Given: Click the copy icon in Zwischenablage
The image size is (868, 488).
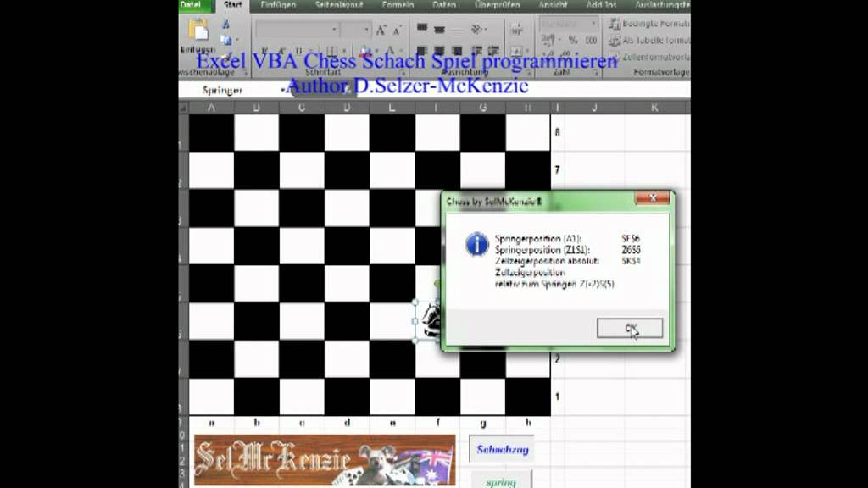Looking at the screenshot, I should click(225, 40).
